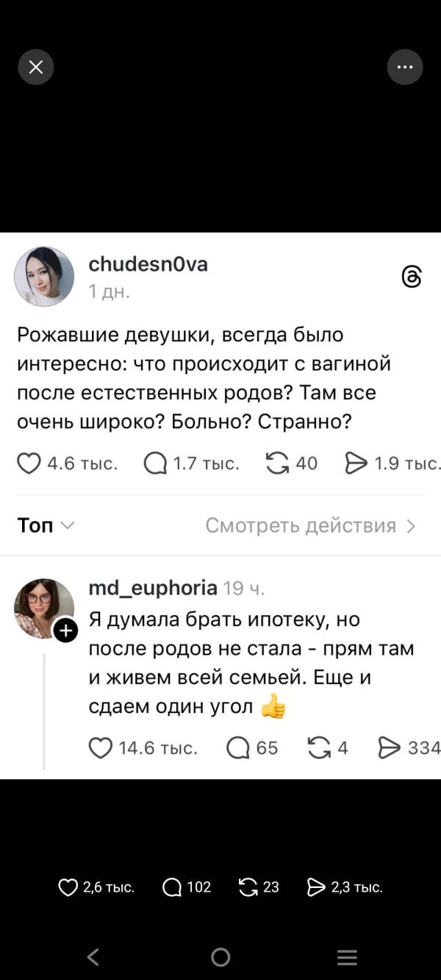This screenshot has height=980, width=441.
Task: Share the md_euphoria reply via send icon
Action: (x=389, y=748)
